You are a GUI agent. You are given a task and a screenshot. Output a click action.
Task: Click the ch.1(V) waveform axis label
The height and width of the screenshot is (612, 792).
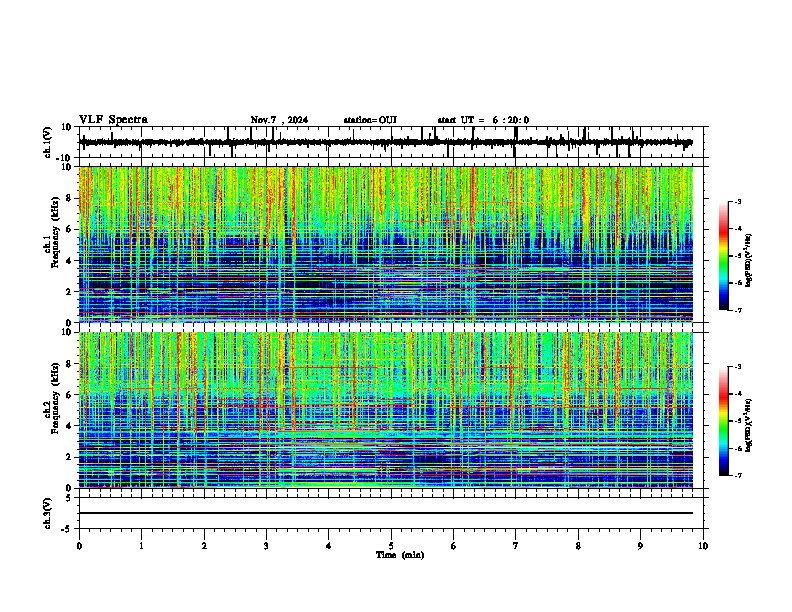(48, 142)
